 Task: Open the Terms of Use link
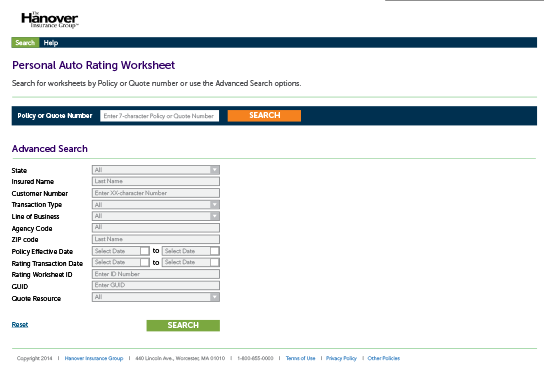click(x=300, y=358)
